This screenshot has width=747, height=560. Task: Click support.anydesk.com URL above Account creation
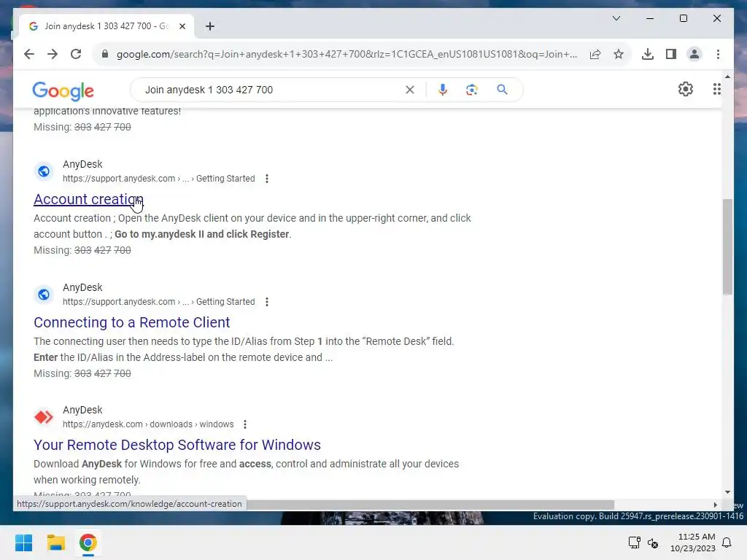[158, 179]
